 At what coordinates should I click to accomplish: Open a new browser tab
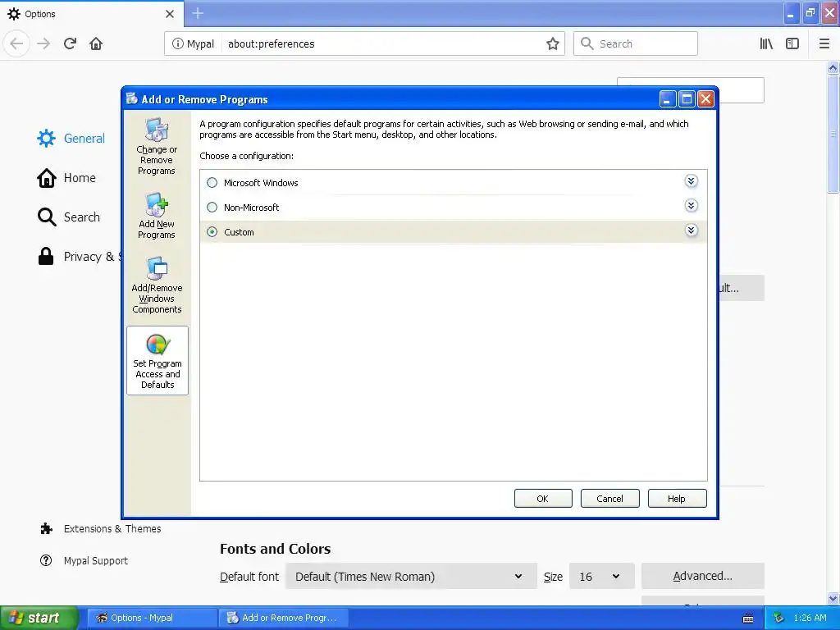(x=198, y=13)
